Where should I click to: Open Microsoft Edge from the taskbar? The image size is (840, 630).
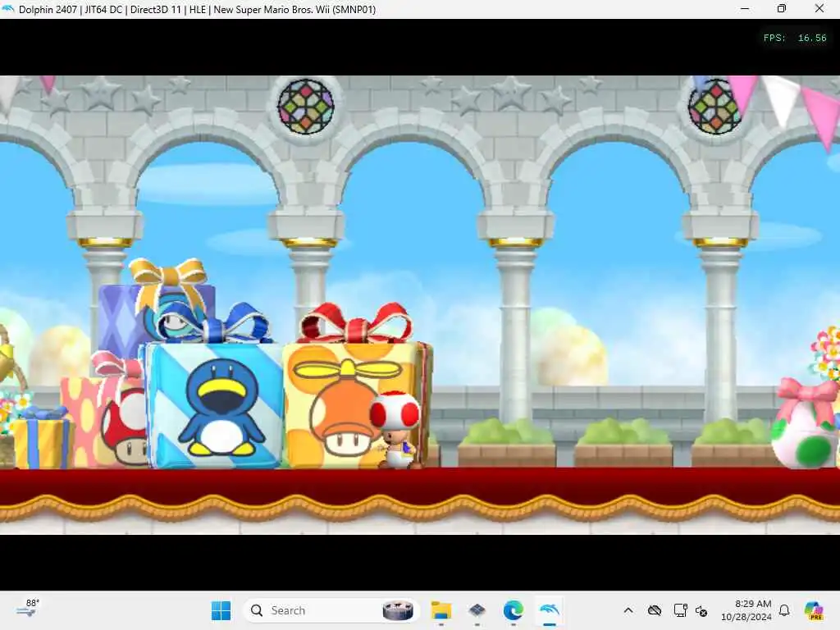tap(514, 610)
